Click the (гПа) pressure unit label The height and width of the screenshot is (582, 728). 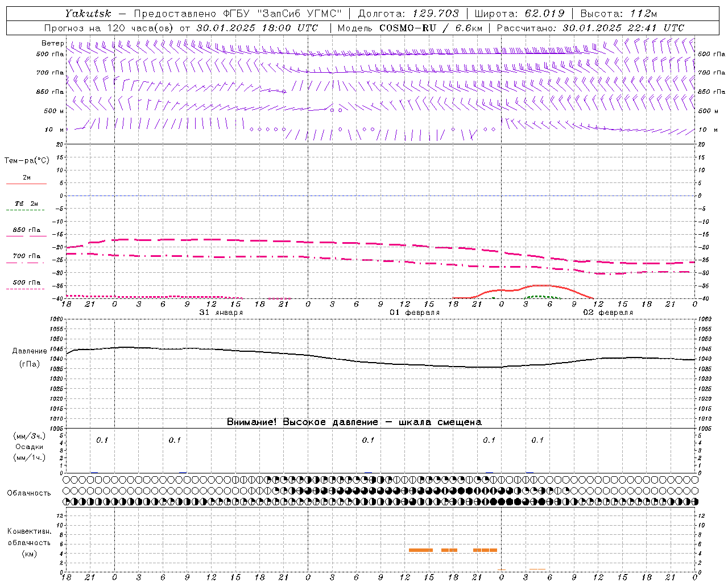pyautogui.click(x=30, y=364)
